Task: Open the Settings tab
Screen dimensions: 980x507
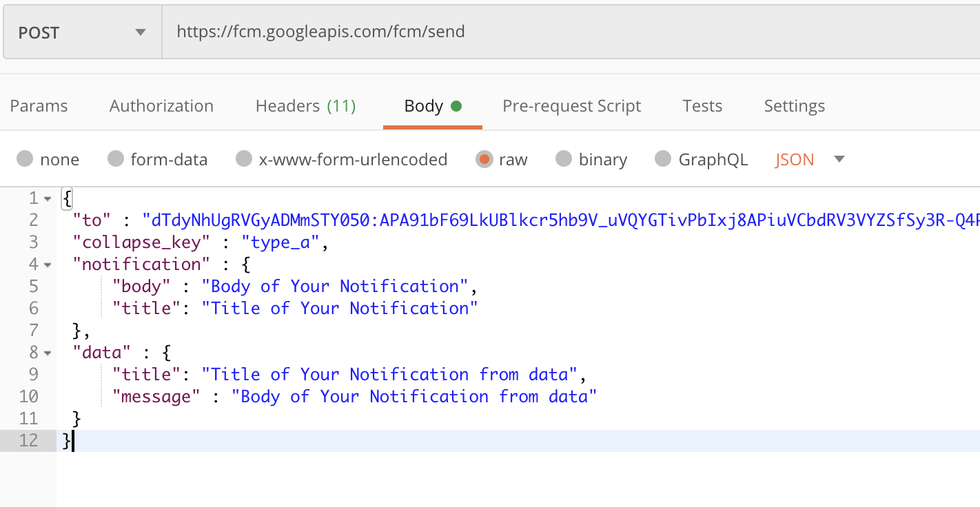Action: click(x=794, y=106)
